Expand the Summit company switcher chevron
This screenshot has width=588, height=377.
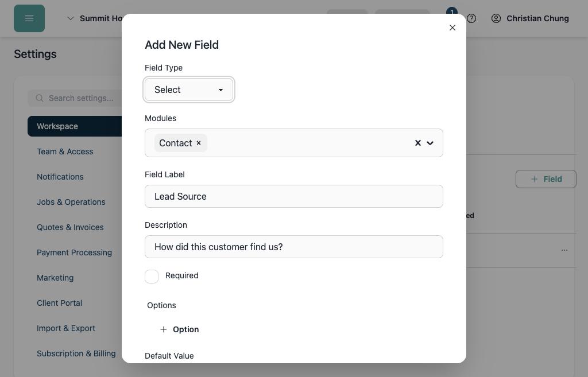pyautogui.click(x=70, y=18)
